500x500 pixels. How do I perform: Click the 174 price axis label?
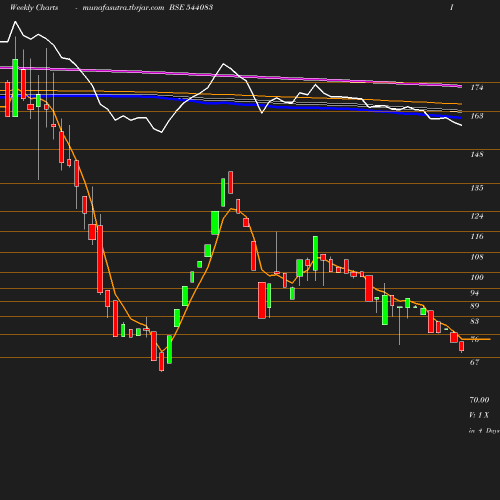click(477, 87)
